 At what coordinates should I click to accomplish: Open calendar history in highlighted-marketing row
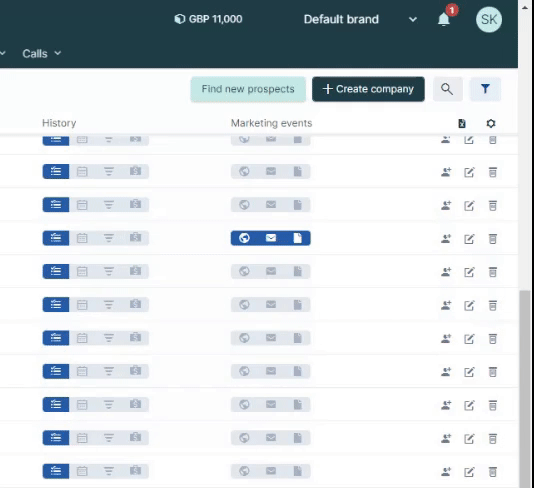pos(82,238)
